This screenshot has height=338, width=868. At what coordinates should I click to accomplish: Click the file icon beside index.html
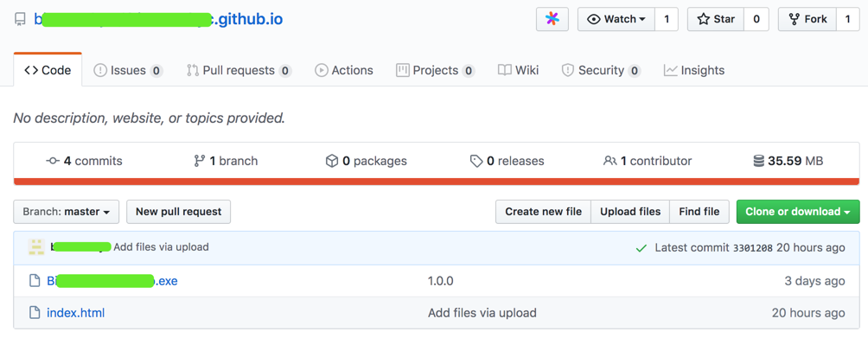click(x=35, y=313)
